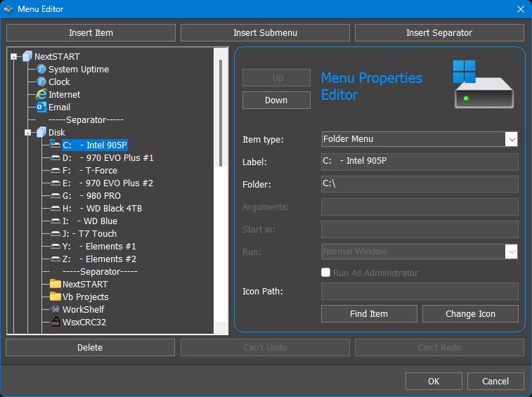Image resolution: width=532 pixels, height=397 pixels.
Task: Click the System Uptime globe icon
Action: pyautogui.click(x=41, y=70)
